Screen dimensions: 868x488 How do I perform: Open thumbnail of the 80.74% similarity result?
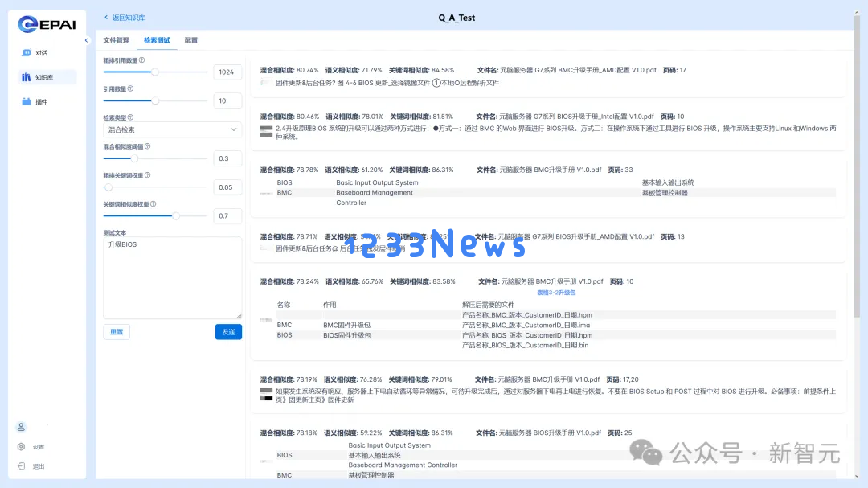(x=266, y=83)
